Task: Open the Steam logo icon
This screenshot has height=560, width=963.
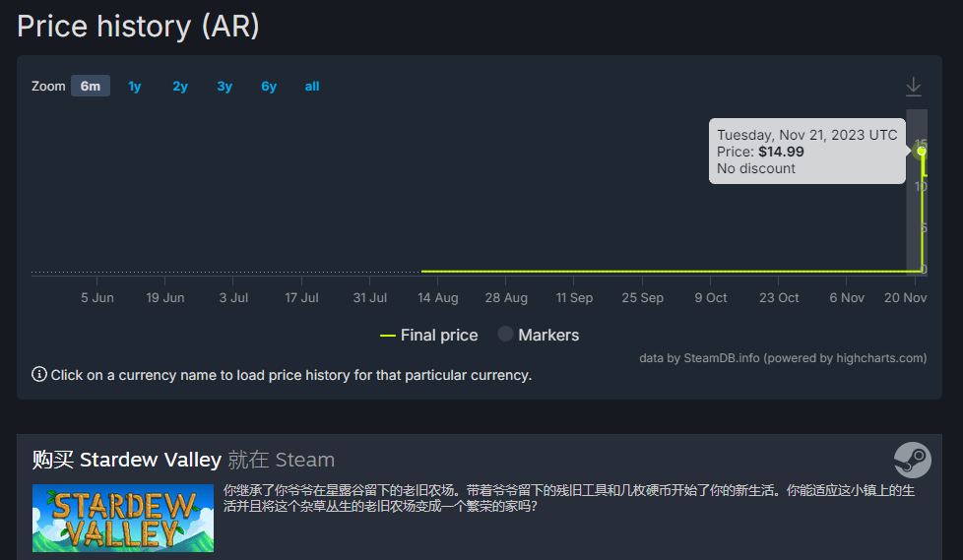Action: click(x=913, y=460)
